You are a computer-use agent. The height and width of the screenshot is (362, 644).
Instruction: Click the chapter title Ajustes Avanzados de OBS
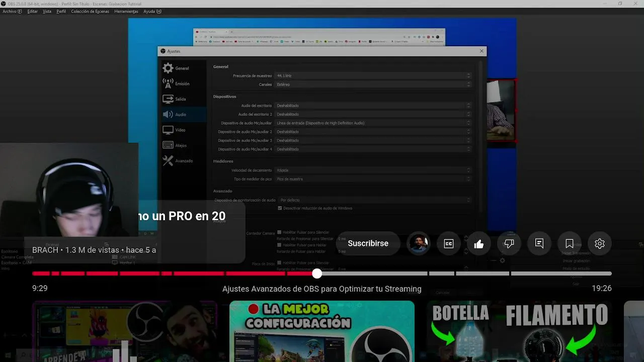pyautogui.click(x=322, y=289)
